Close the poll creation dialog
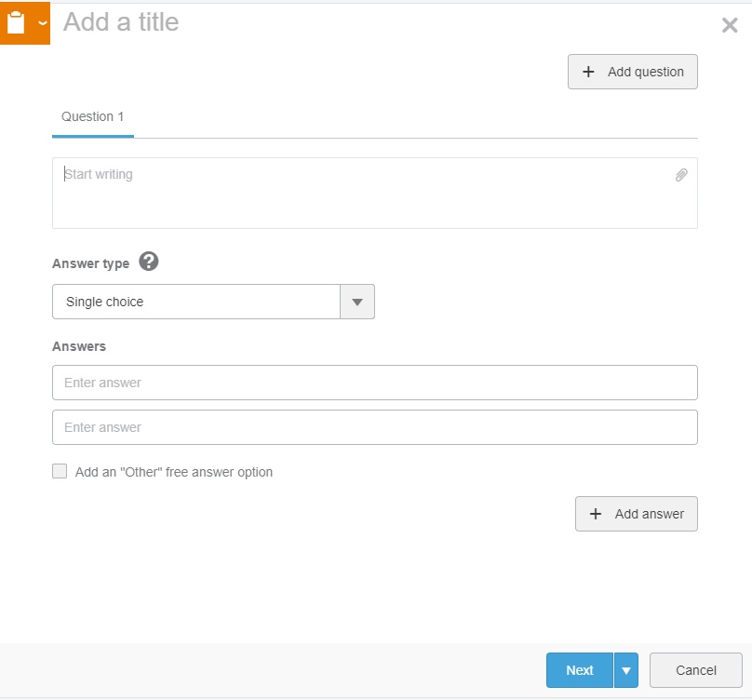Image resolution: width=752 pixels, height=700 pixels. coord(730,25)
